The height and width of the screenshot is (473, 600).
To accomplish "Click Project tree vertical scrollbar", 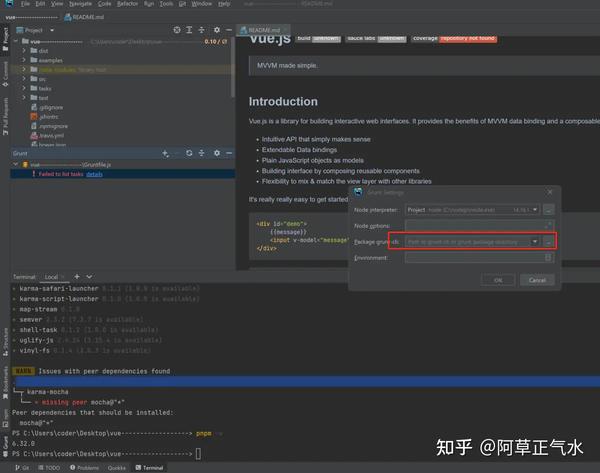I will [232, 67].
